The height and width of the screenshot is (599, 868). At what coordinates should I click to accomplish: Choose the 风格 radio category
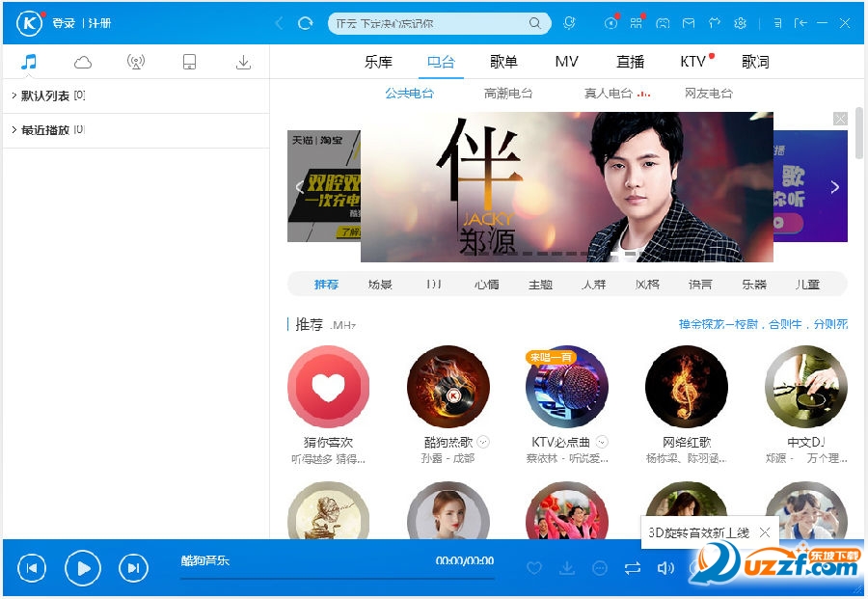[x=647, y=285]
